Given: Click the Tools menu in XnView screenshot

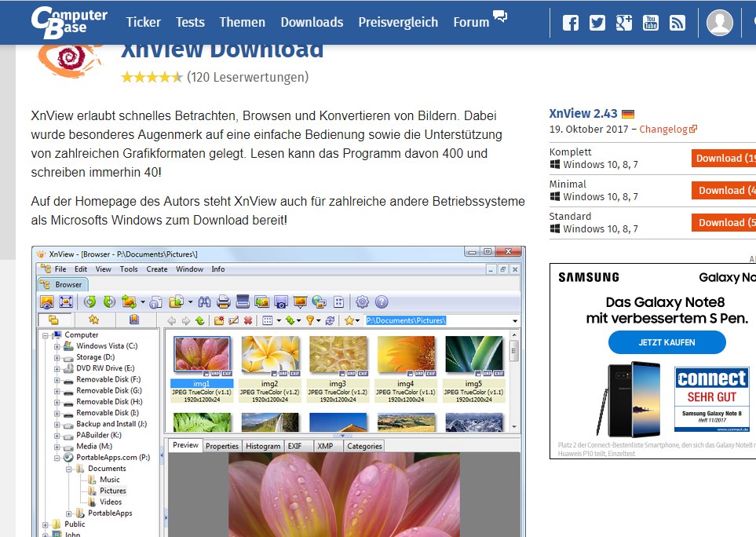Looking at the screenshot, I should click(129, 269).
